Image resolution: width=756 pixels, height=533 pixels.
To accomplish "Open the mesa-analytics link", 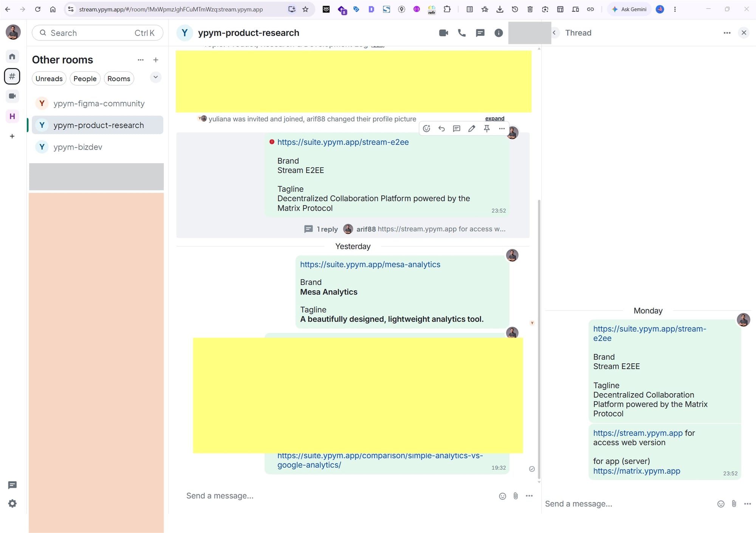I will point(370,264).
